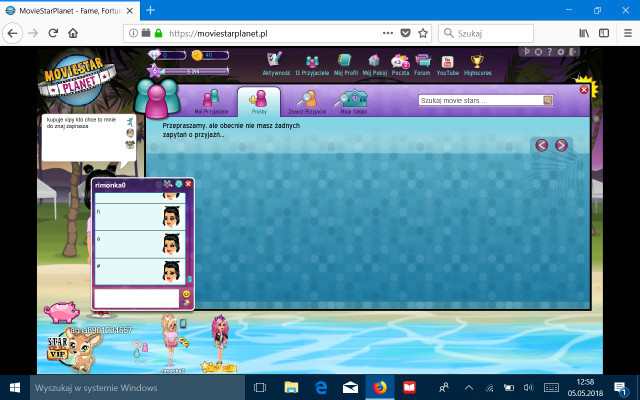Screen dimensions: 640x400
Task: Open the Aktywność icon in top menu
Action: click(x=275, y=63)
